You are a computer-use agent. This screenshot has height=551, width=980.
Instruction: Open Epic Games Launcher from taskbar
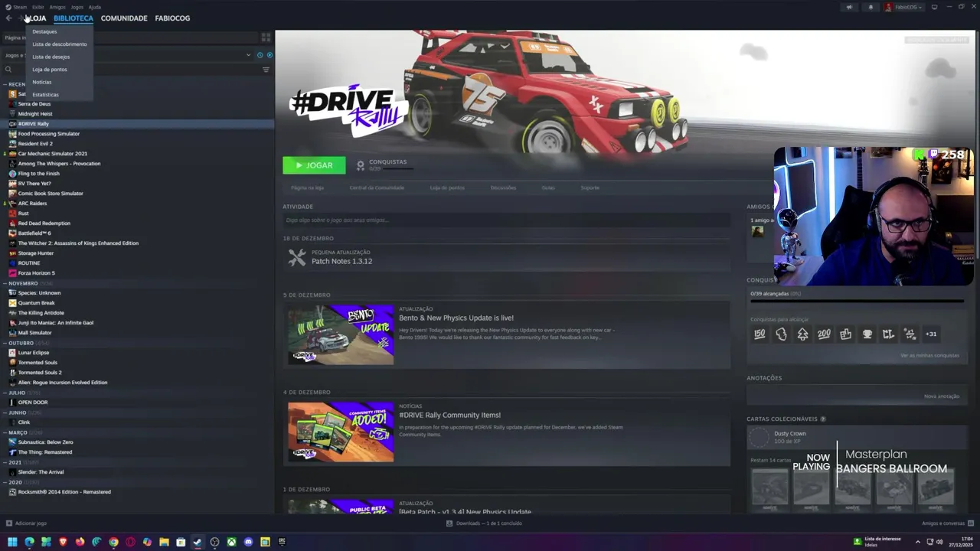click(x=282, y=542)
